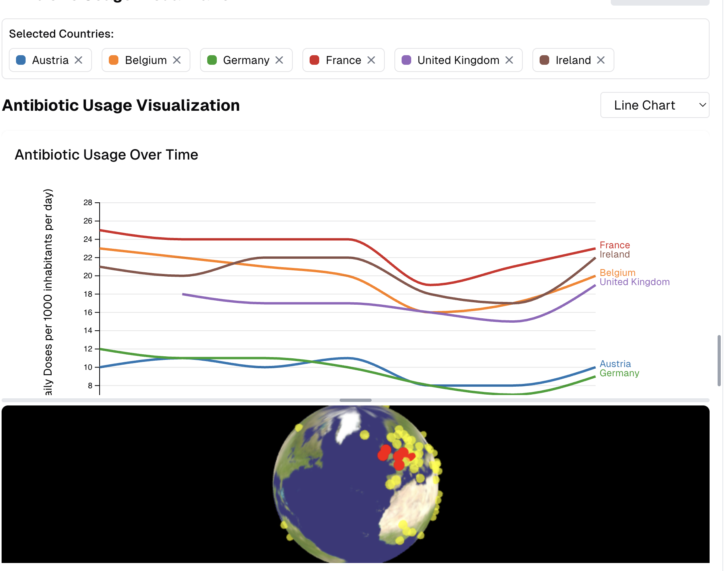Viewport: 728px width, 571px height.
Task: Remove Austria from selected countries
Action: pos(78,60)
